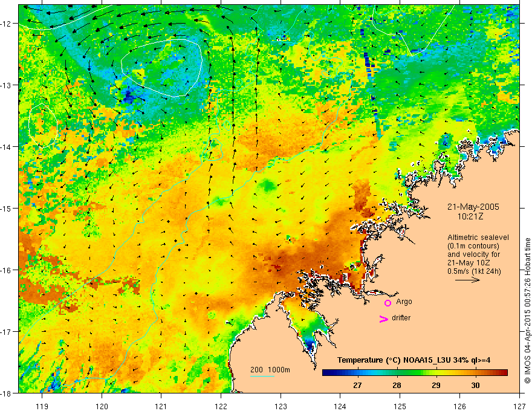
Task: Click the latitude -12 axis label
Action: point(7,24)
